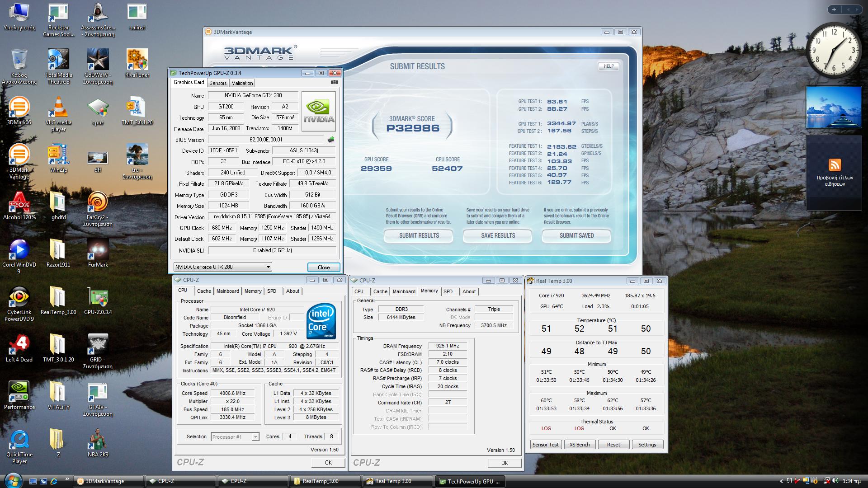Switch to 3DMarkVantage taskbar button
Screen dimensions: 868x488
(x=108, y=482)
